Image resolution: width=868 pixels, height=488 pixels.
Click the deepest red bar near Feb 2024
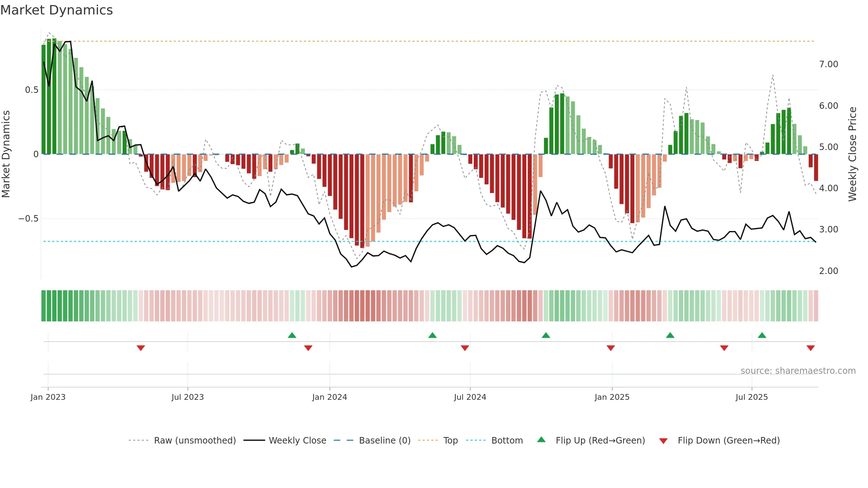tap(362, 201)
